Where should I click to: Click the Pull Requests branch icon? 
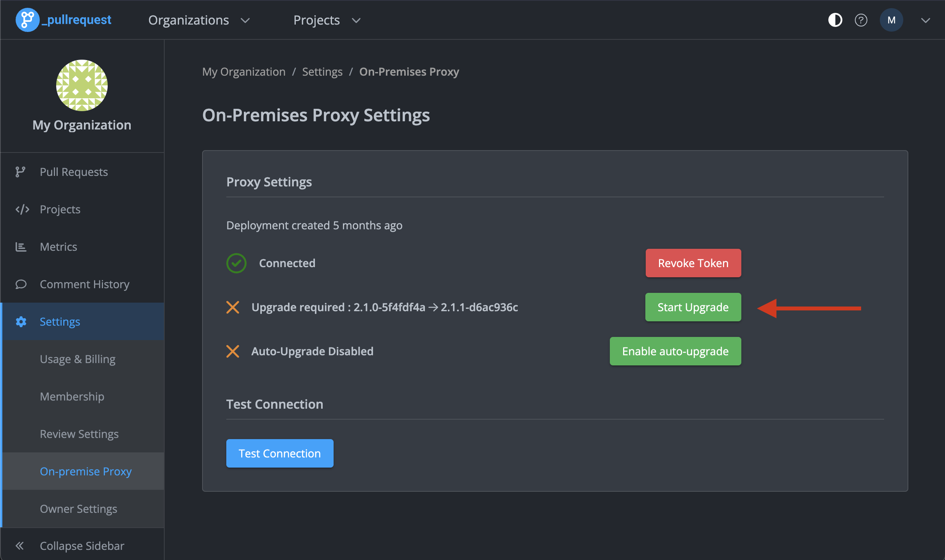[20, 172]
